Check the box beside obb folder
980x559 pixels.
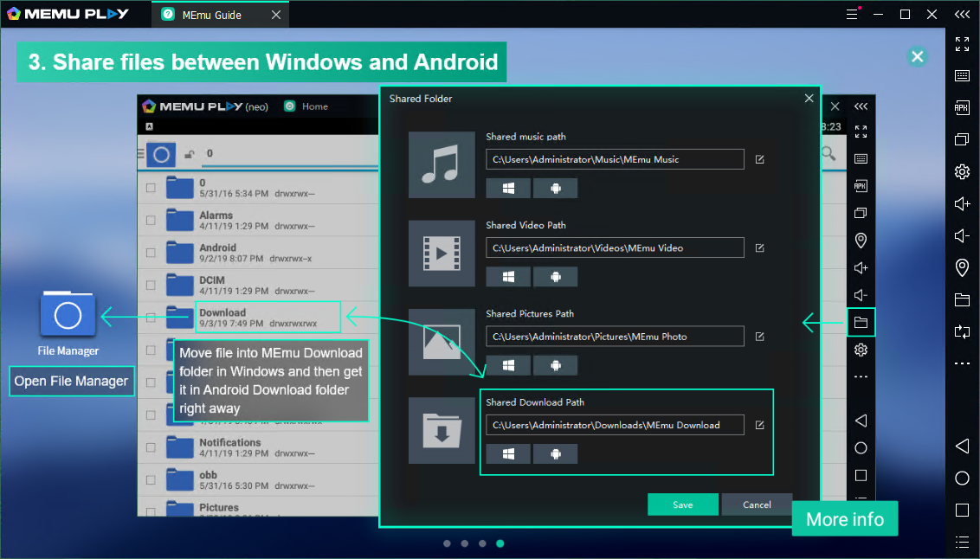pyautogui.click(x=151, y=479)
